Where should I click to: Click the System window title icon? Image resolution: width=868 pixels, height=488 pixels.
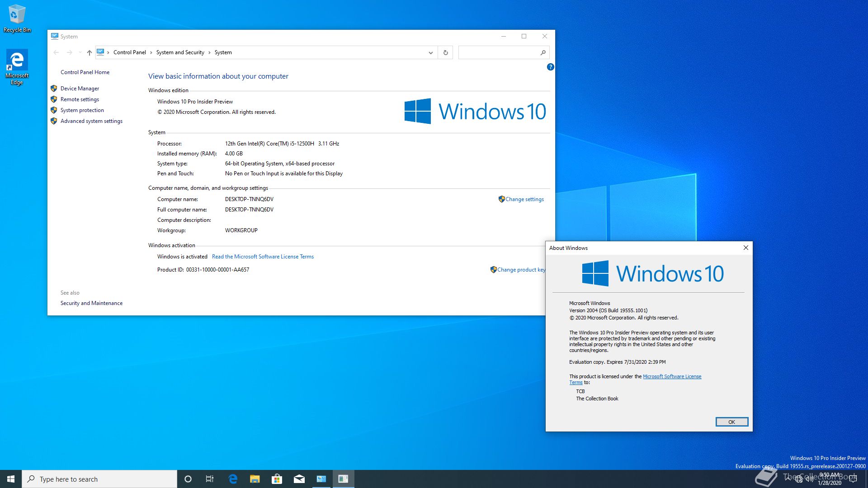[55, 36]
